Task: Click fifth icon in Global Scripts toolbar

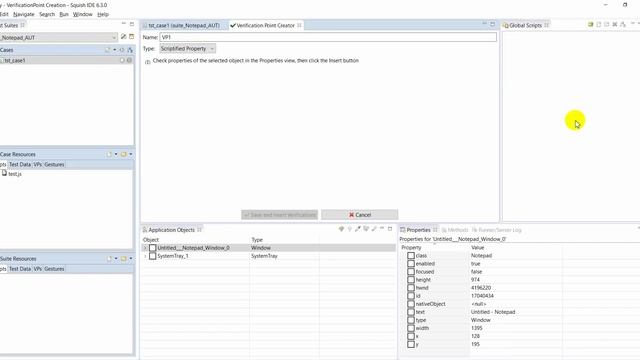Action: (623, 24)
